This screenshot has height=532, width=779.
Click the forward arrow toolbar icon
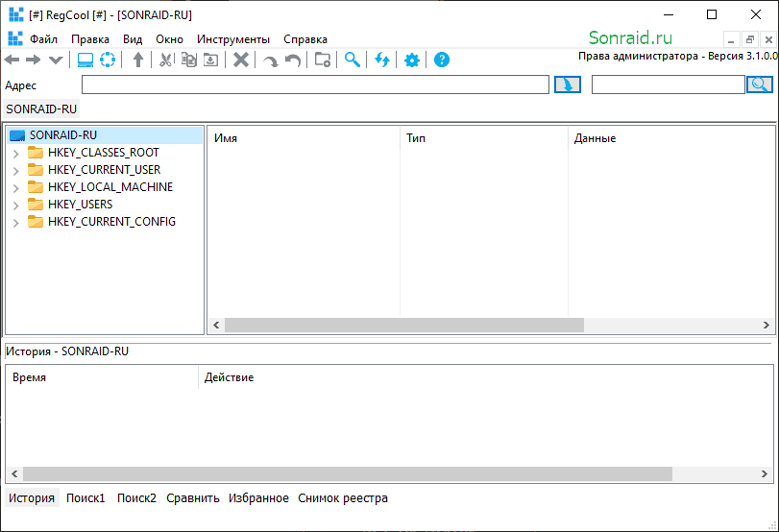pyautogui.click(x=34, y=60)
